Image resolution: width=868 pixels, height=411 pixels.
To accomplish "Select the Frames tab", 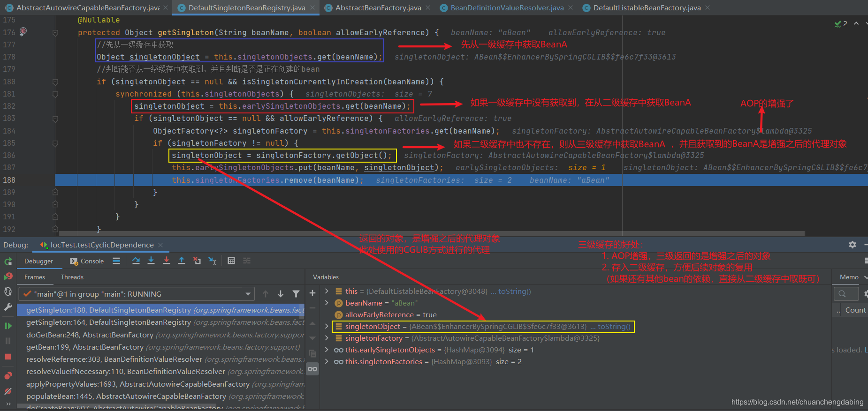I will [35, 277].
